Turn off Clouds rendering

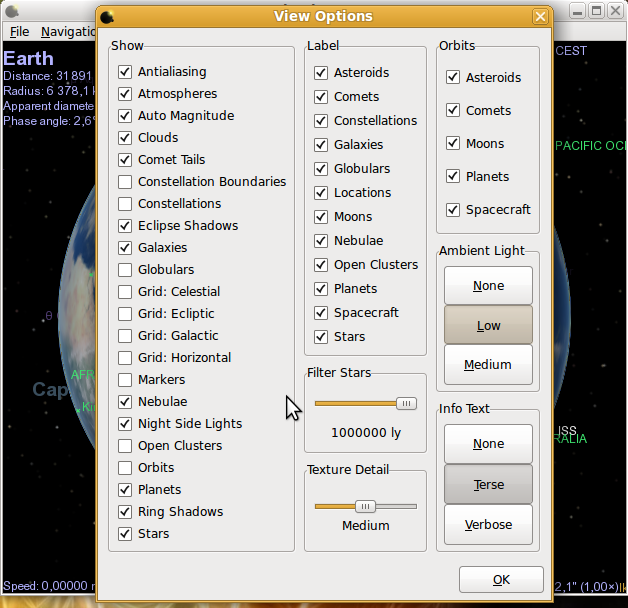[x=125, y=138]
